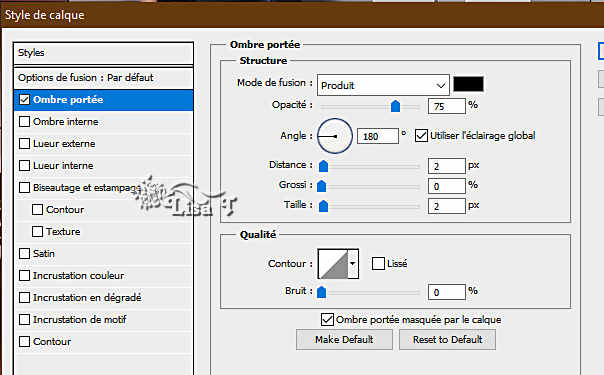
Task: Select the Incrustation couleur row label
Action: (x=79, y=275)
